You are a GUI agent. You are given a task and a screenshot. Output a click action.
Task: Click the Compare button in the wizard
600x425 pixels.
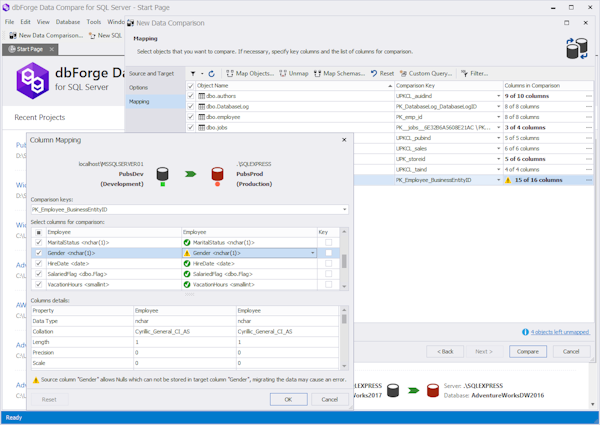pos(528,352)
